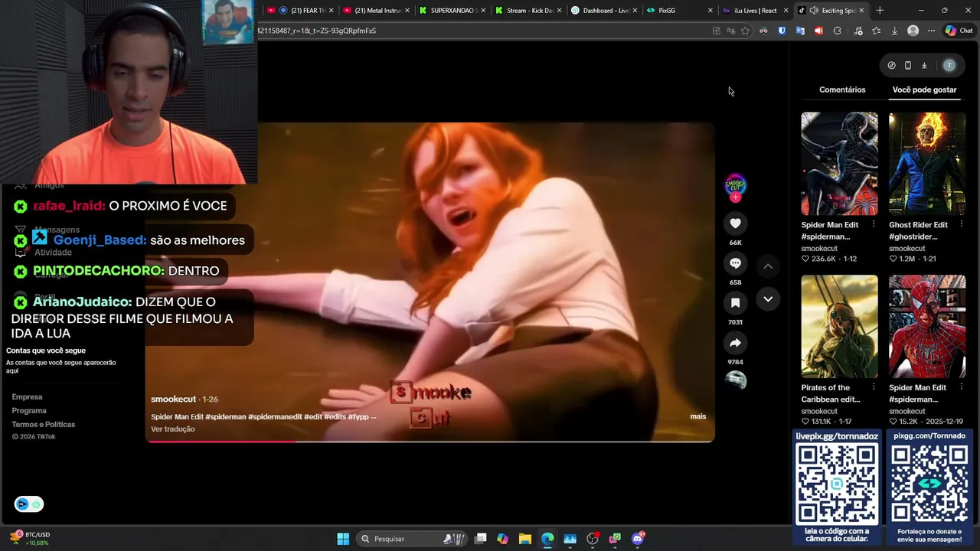Viewport: 980px width, 551px height.
Task: Open the BTC/USD taskbar widget
Action: click(x=31, y=539)
